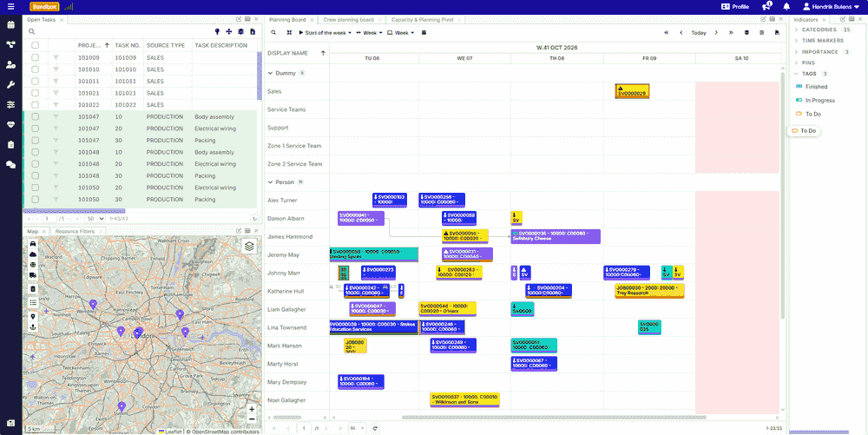Image resolution: width=868 pixels, height=435 pixels.
Task: Click the cloud weather icon on the map
Action: [x=33, y=254]
